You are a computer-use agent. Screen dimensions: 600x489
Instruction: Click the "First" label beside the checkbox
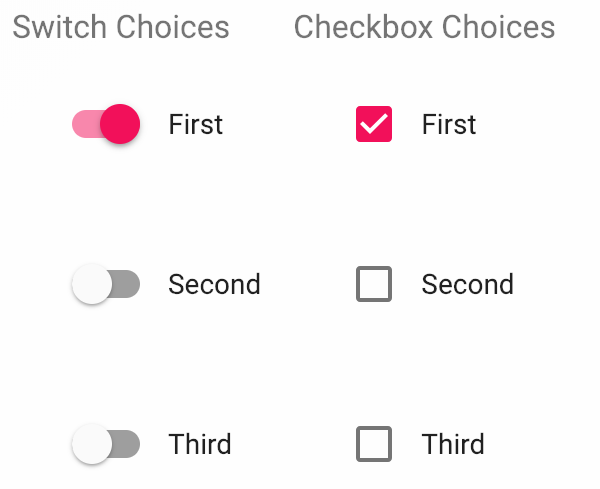449,124
